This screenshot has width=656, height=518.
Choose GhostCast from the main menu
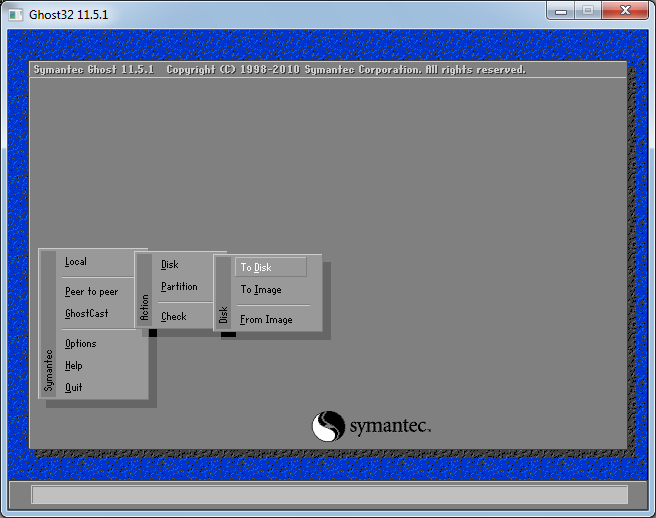[87, 313]
